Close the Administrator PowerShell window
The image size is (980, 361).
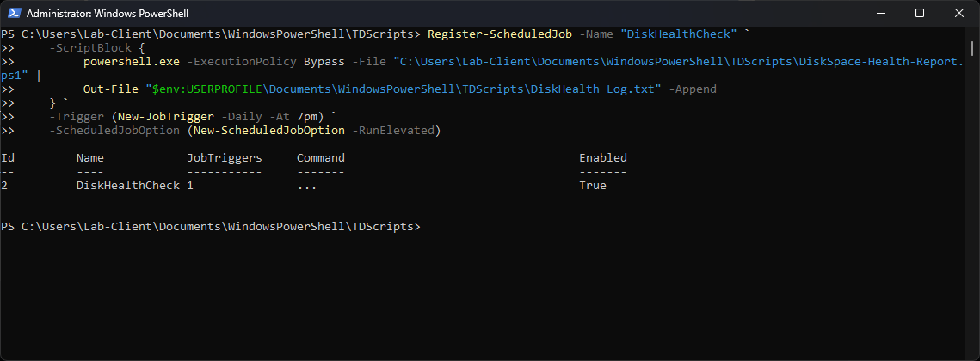[x=959, y=13]
